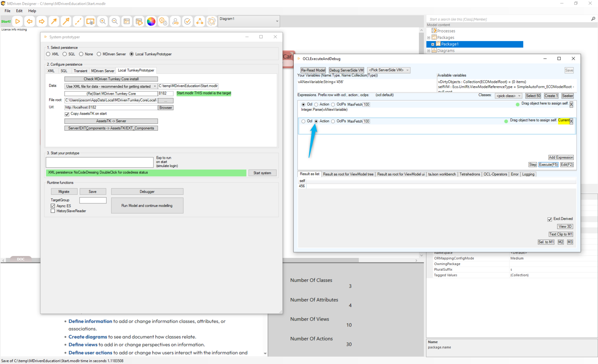Follow the Define information link
Image resolution: width=598 pixels, height=364 pixels.
90,321
